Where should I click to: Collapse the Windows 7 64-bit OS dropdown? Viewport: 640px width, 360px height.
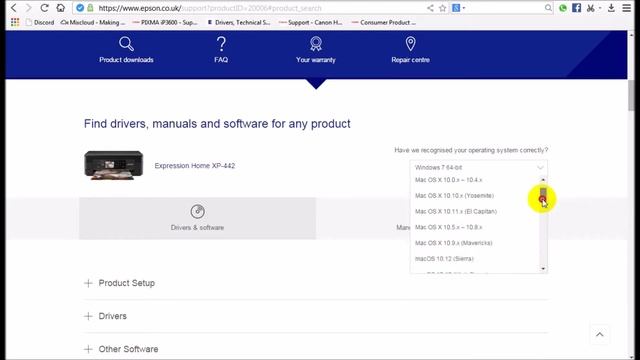(x=478, y=167)
